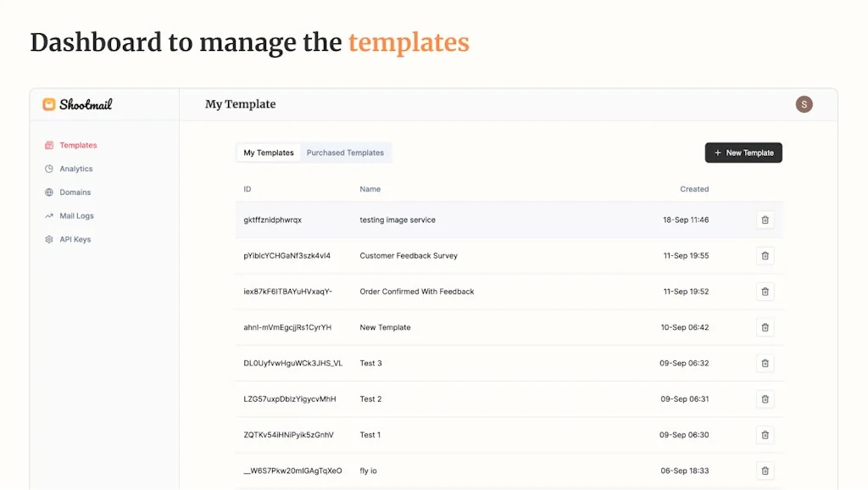Delete the 'Test 3' template
This screenshot has height=490, width=868.
click(x=765, y=363)
